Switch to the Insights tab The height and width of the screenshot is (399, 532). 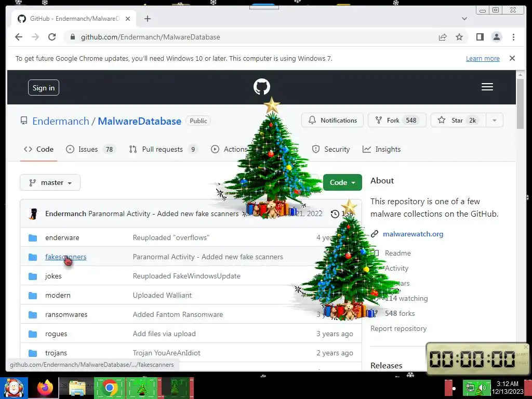pyautogui.click(x=382, y=149)
